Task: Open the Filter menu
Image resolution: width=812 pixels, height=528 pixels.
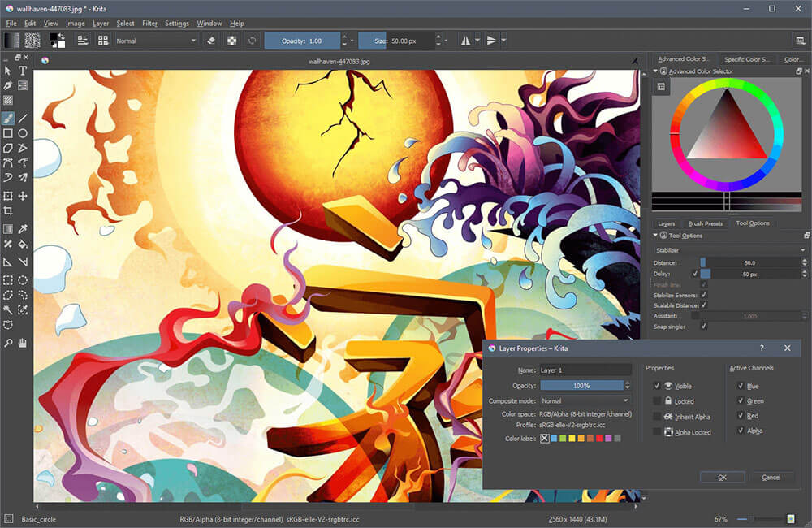Action: 149,24
